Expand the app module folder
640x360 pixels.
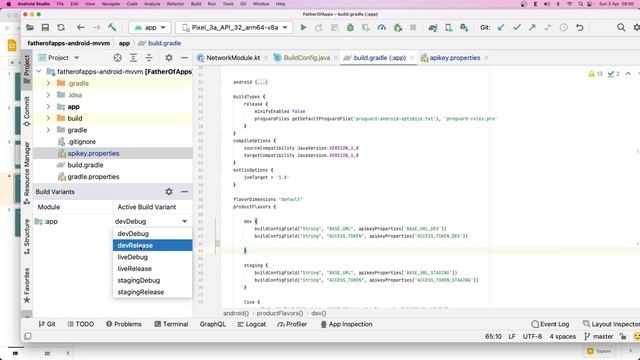(48, 107)
